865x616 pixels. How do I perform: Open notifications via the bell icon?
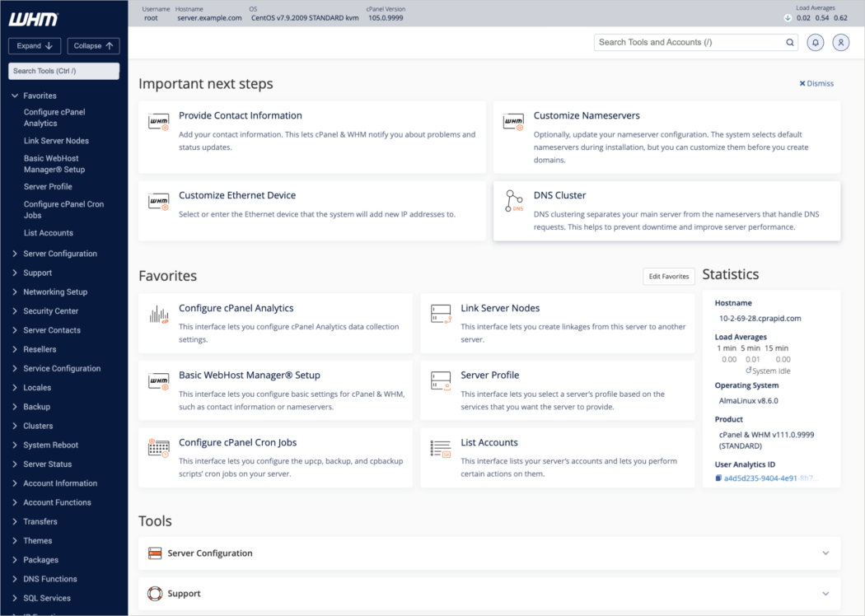tap(815, 42)
